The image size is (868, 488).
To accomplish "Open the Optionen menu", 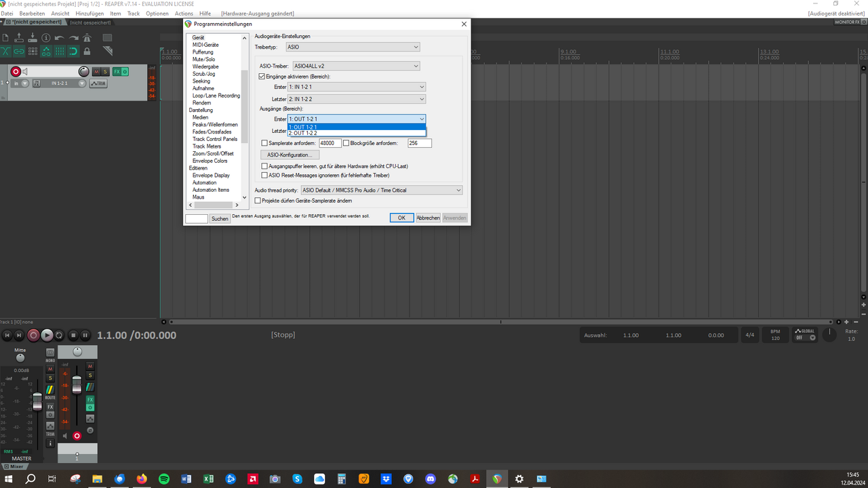I will [157, 14].
